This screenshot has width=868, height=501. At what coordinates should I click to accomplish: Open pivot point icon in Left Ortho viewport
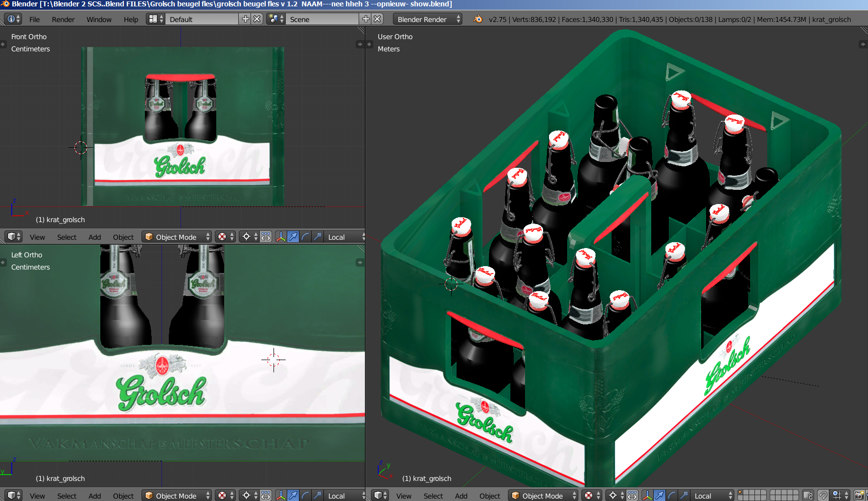[x=250, y=496]
